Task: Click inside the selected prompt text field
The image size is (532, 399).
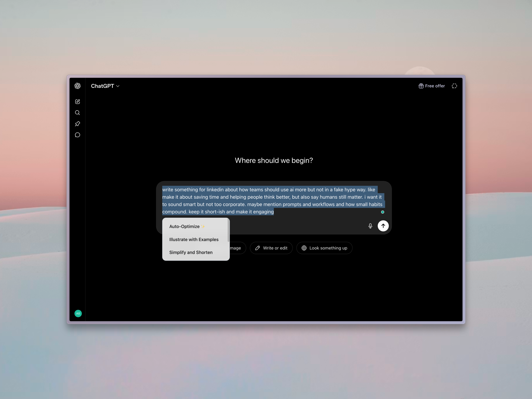Action: point(273,201)
